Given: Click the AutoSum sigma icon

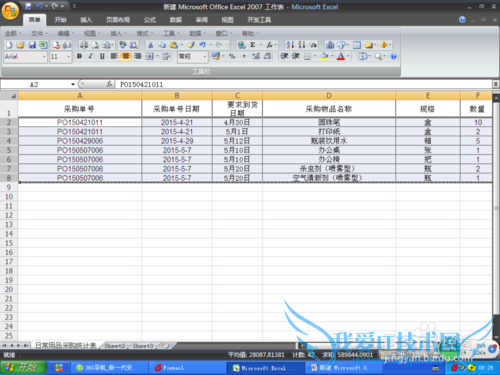Looking at the screenshot, I should (253, 45).
